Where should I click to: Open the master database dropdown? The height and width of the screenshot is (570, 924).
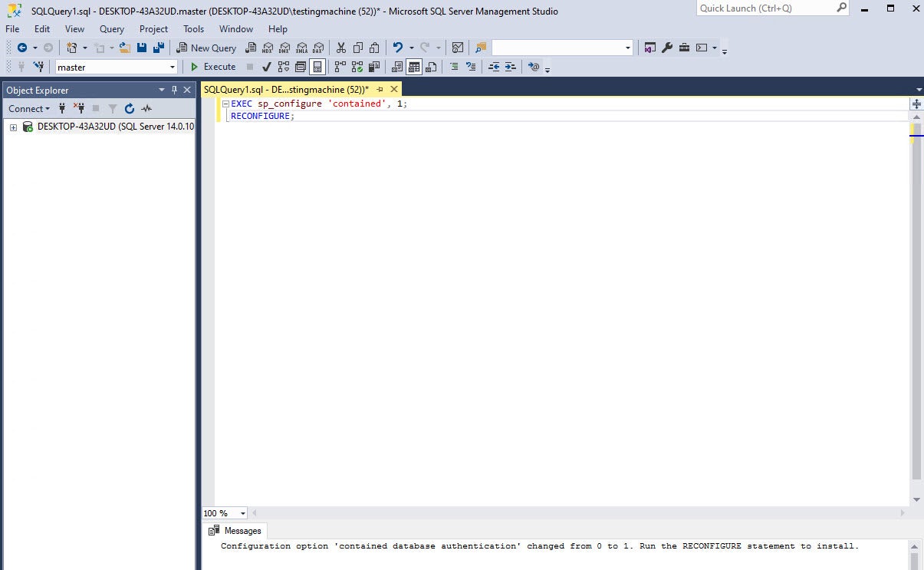click(173, 68)
